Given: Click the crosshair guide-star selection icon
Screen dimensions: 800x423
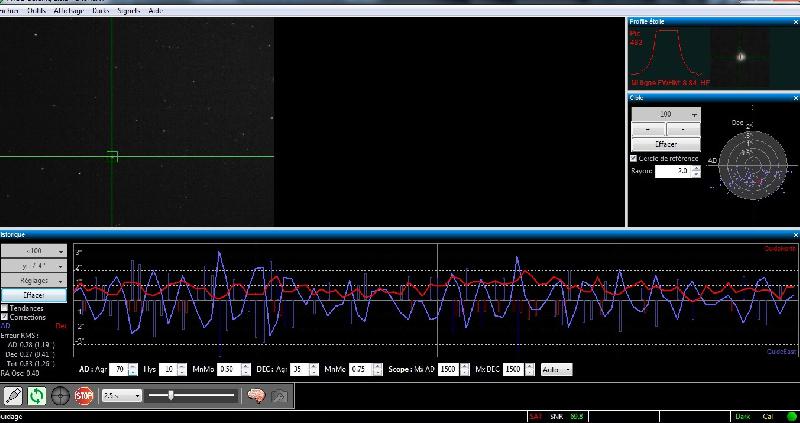Looking at the screenshot, I should click(x=60, y=395).
